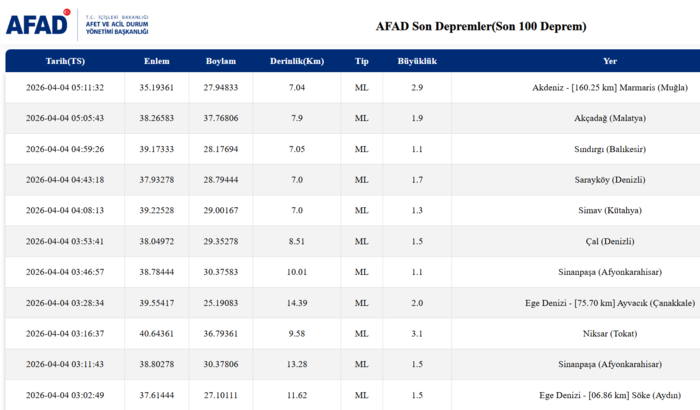The image size is (700, 410).
Task: Click location Ege Denizi - Ayvacık (Çanakkale)
Action: (610, 303)
